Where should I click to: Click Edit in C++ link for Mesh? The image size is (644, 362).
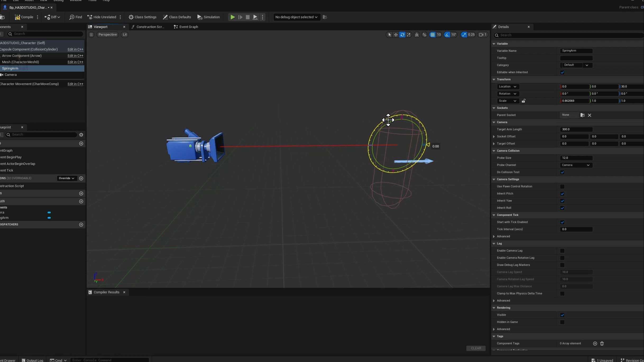[x=75, y=62]
